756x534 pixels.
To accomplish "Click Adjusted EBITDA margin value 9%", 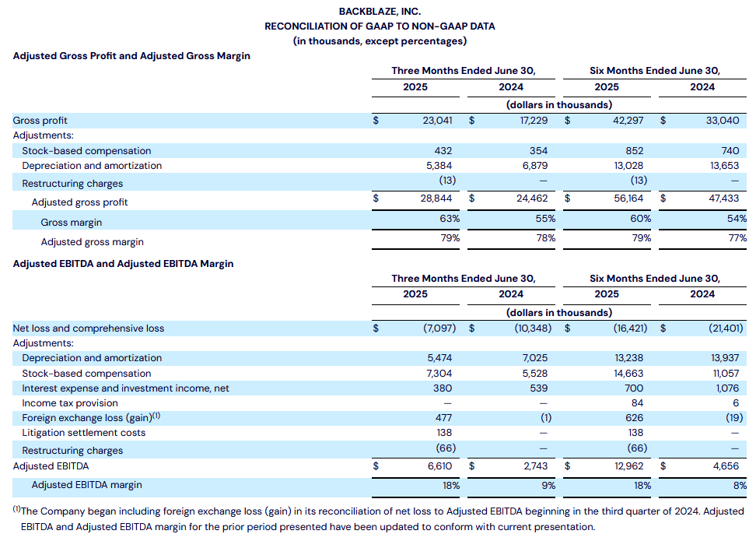I will tap(548, 486).
